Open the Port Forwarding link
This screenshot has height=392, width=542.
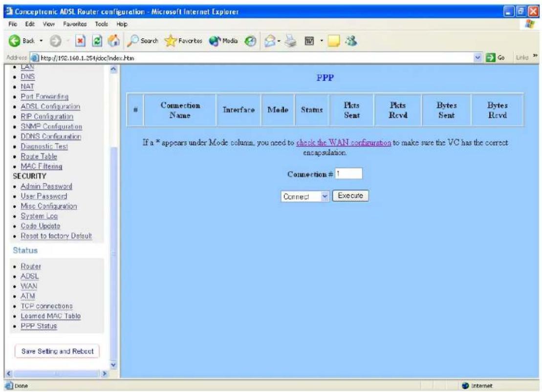(x=44, y=96)
